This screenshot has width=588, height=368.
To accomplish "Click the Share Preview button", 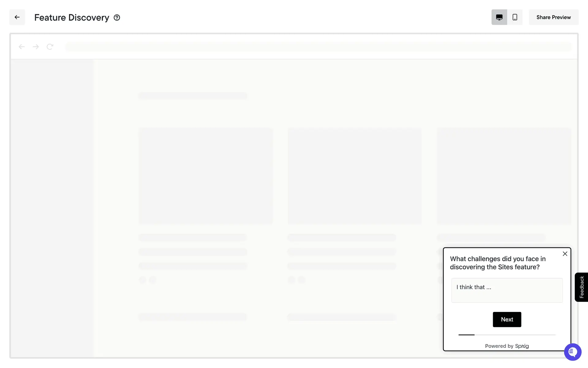I will 553,17.
